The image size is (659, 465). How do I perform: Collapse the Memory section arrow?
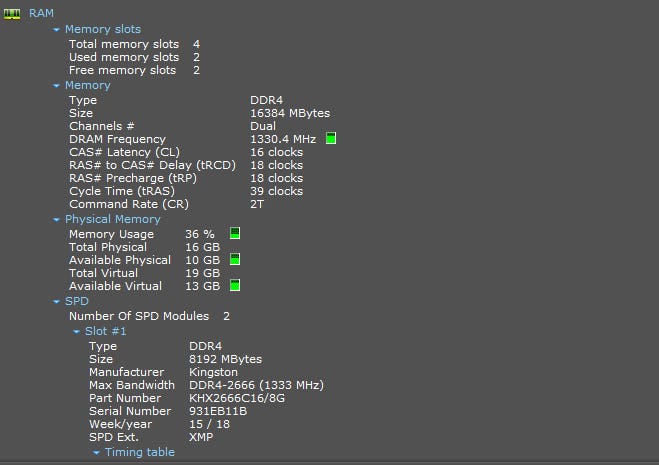(56, 86)
